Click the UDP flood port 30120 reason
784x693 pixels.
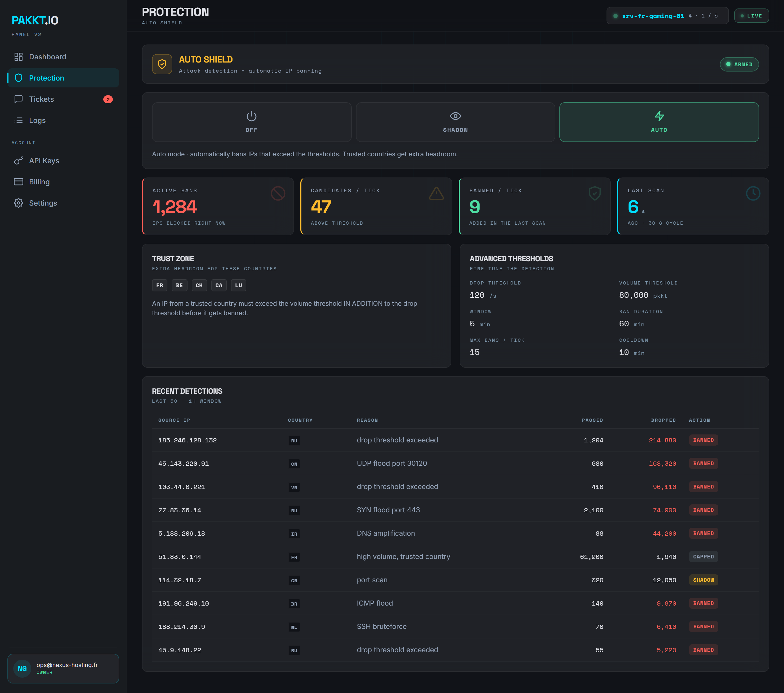392,463
